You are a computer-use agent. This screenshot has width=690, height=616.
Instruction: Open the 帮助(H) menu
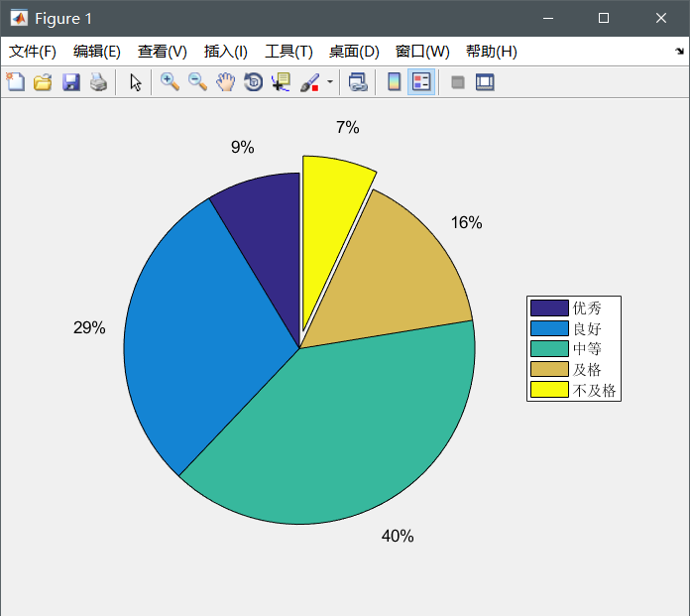[492, 52]
